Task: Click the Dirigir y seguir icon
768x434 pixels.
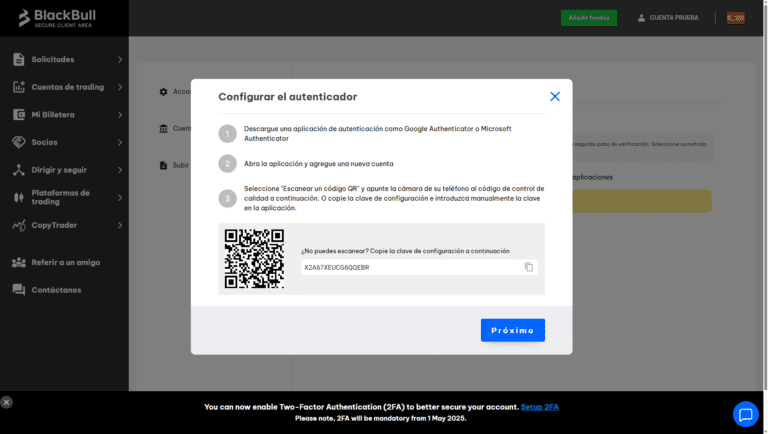Action: (19, 170)
